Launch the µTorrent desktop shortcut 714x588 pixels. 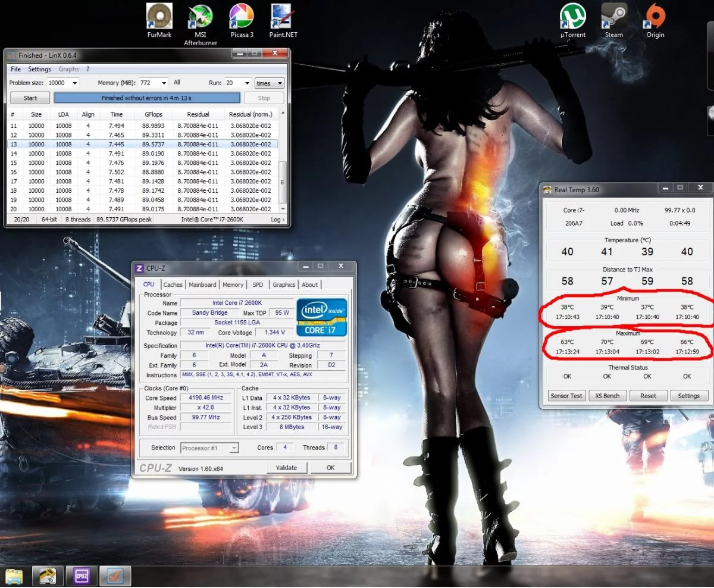(x=572, y=17)
